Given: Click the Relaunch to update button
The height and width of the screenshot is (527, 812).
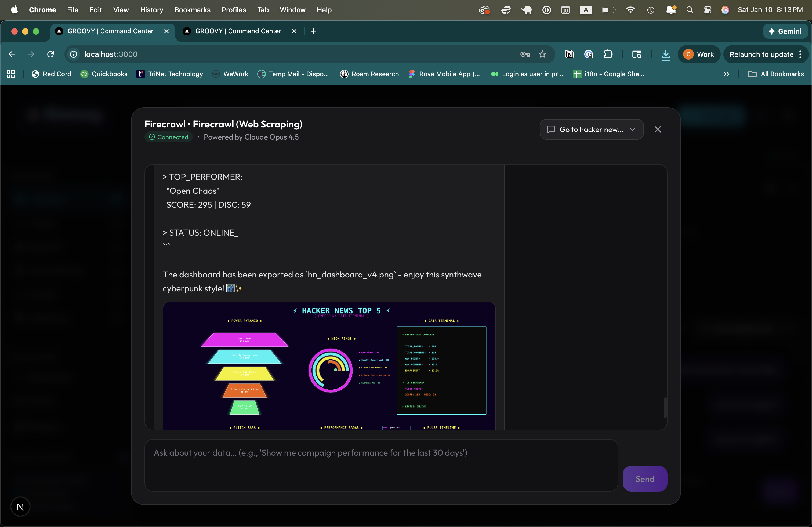Looking at the screenshot, I should tap(761, 54).
